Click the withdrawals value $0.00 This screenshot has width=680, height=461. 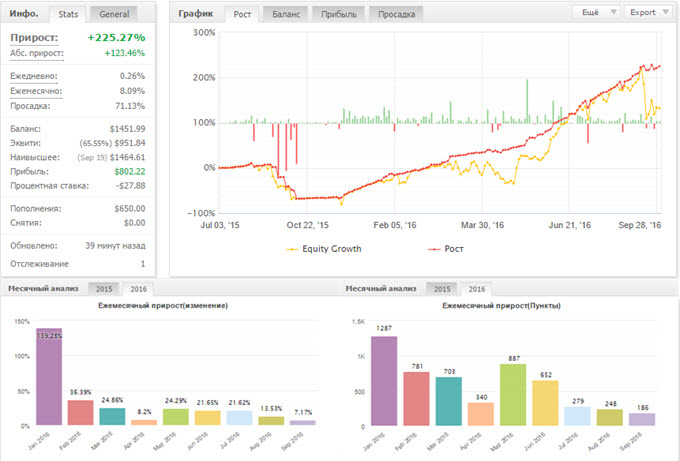pyautogui.click(x=134, y=223)
